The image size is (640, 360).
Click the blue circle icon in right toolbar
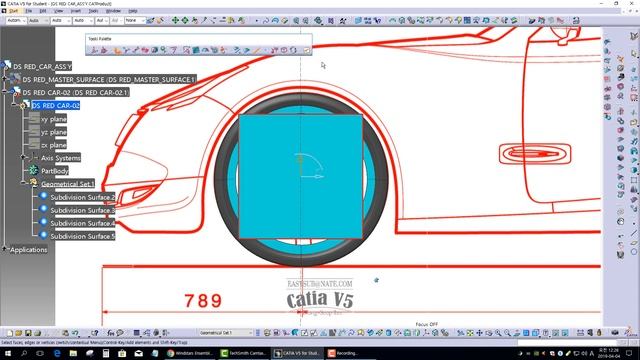click(634, 252)
